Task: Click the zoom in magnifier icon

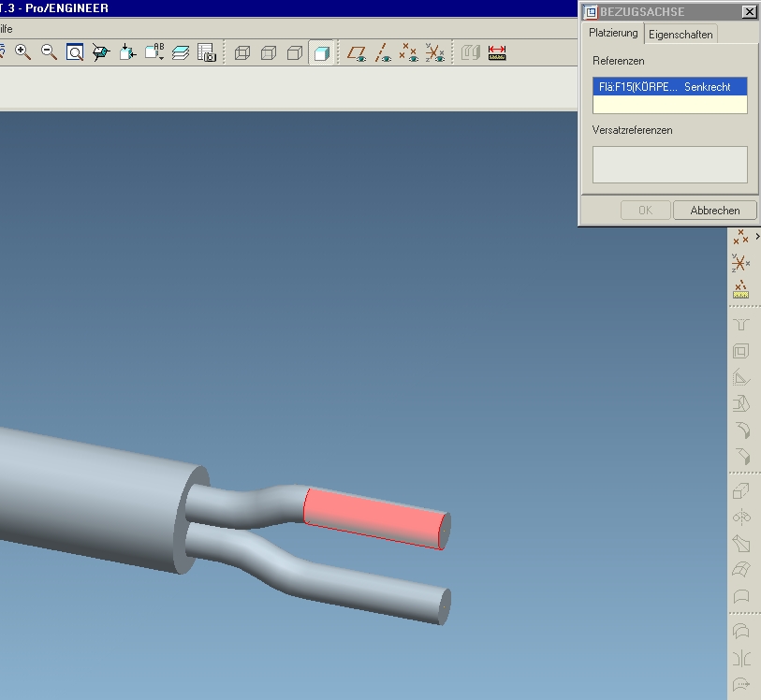Action: tap(23, 52)
